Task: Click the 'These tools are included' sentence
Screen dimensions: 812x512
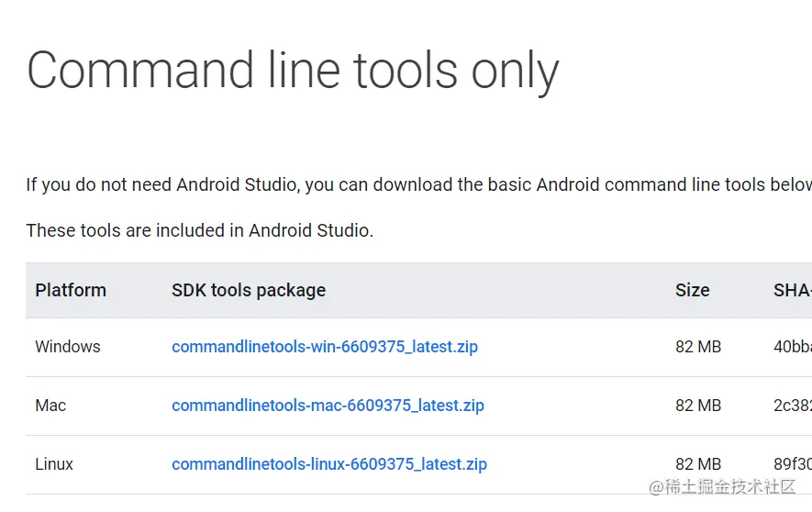Action: coord(199,230)
